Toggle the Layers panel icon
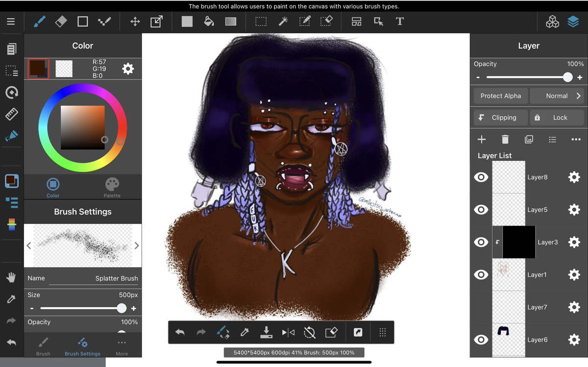The width and height of the screenshot is (588, 367). pyautogui.click(x=573, y=22)
